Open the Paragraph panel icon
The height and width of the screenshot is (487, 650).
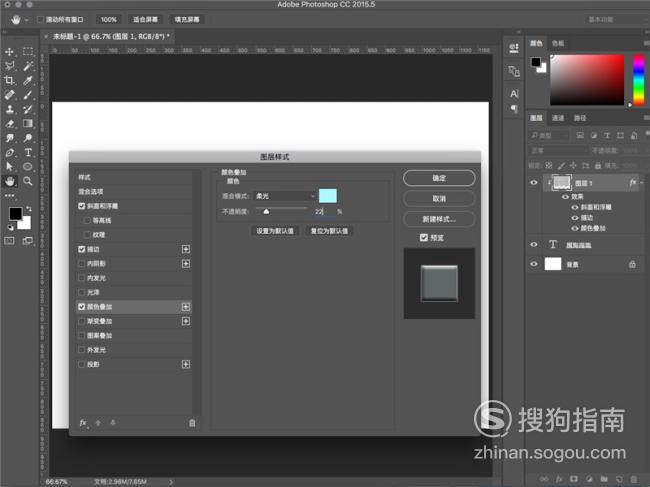pyautogui.click(x=514, y=109)
